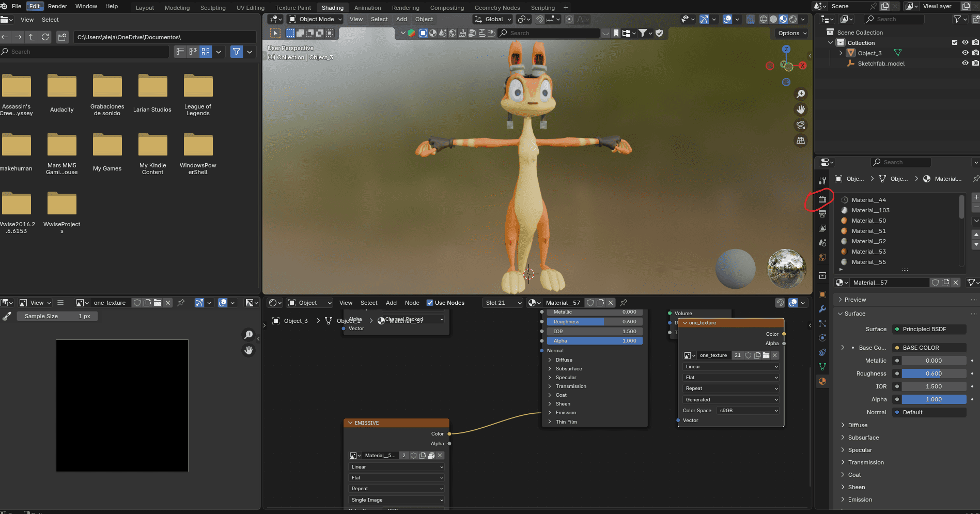The image size is (980, 514).
Task: Switch viewport perspective/orthographic grid icon
Action: (x=801, y=141)
